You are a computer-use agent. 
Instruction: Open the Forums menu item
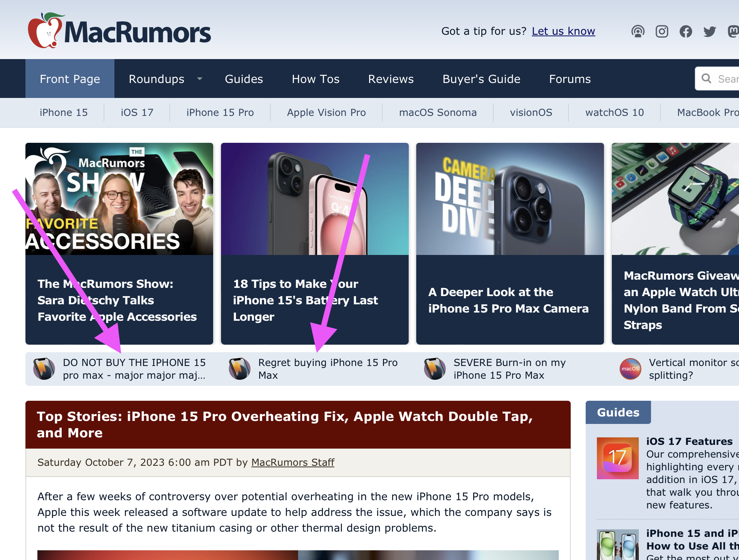[x=570, y=79]
